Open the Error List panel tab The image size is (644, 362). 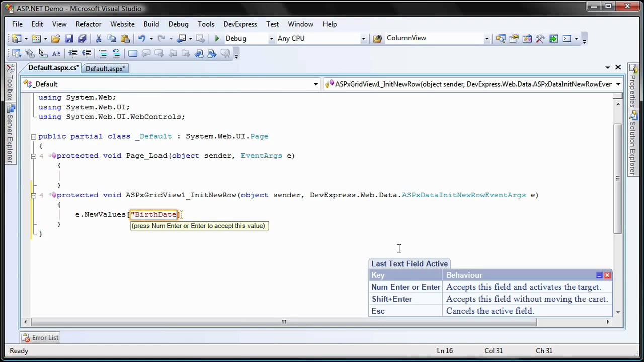click(x=40, y=338)
